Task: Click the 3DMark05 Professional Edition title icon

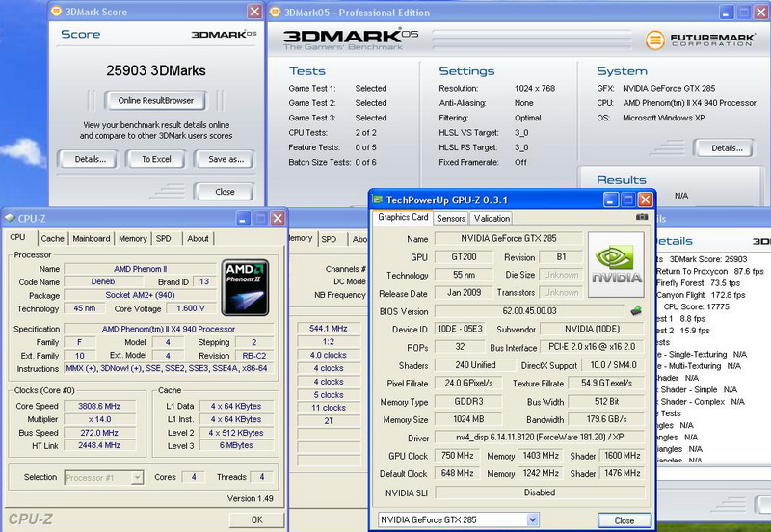Action: click(x=276, y=12)
